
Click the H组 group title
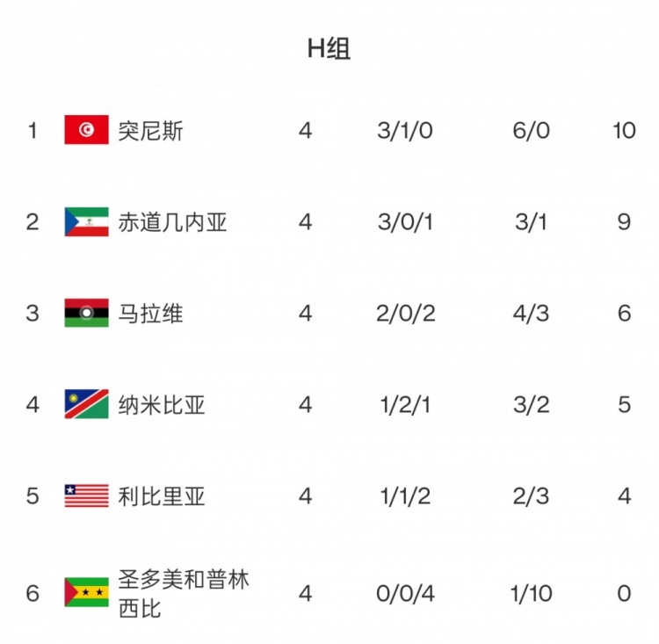coord(329,49)
